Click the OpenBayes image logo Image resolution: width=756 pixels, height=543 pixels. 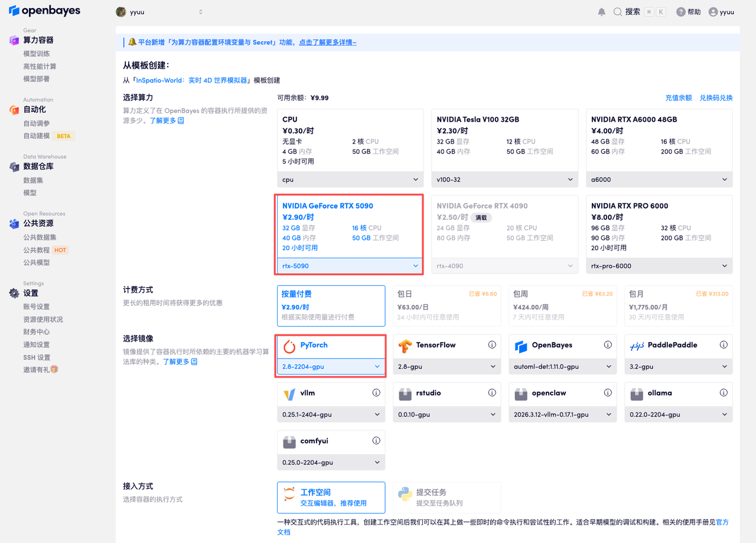(520, 346)
